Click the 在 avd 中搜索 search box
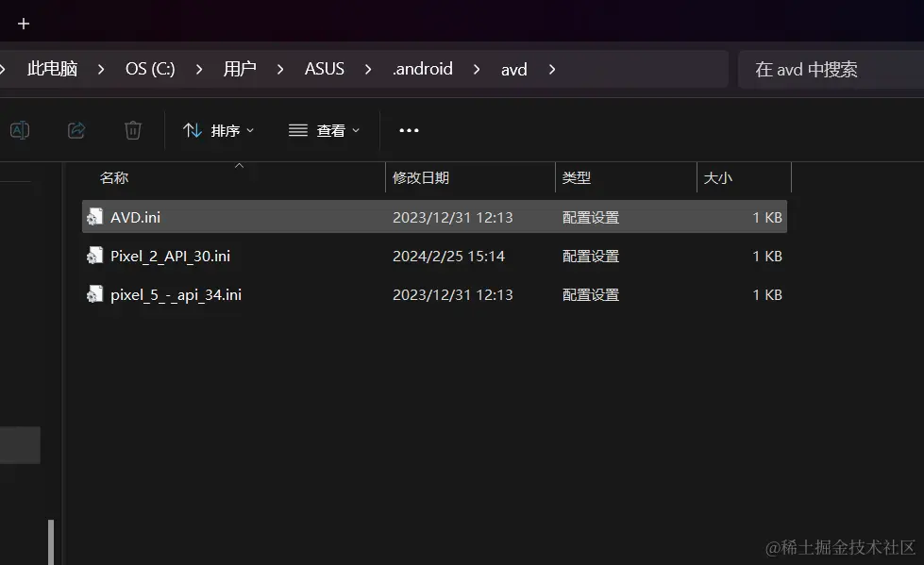The height and width of the screenshot is (565, 924). [x=831, y=70]
